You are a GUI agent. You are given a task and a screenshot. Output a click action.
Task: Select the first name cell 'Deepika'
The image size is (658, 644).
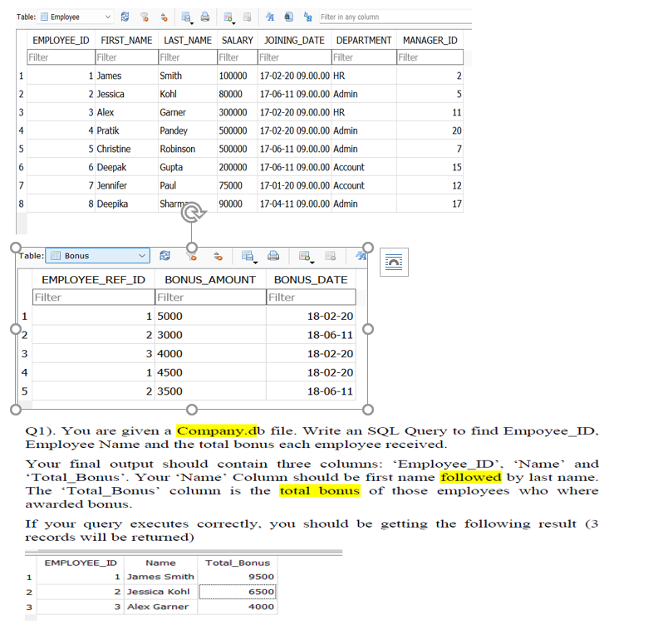126,204
